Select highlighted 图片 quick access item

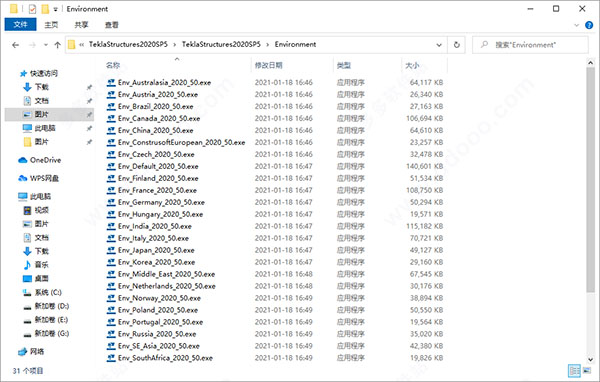(x=49, y=114)
